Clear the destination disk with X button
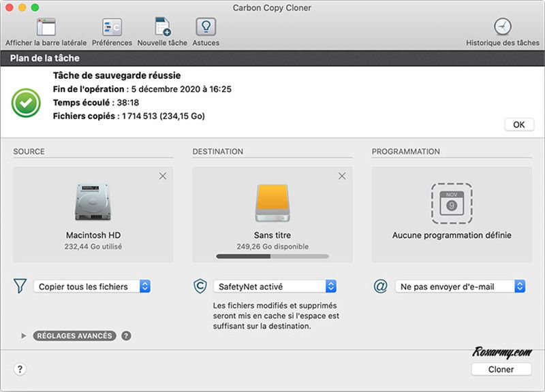Image resolution: width=545 pixels, height=392 pixels. pos(342,176)
